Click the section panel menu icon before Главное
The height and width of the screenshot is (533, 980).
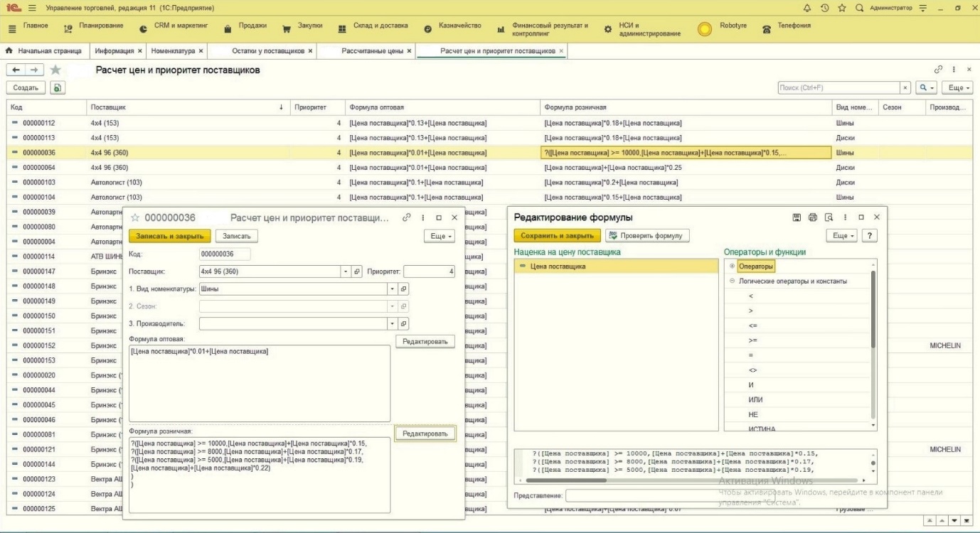pyautogui.click(x=12, y=28)
